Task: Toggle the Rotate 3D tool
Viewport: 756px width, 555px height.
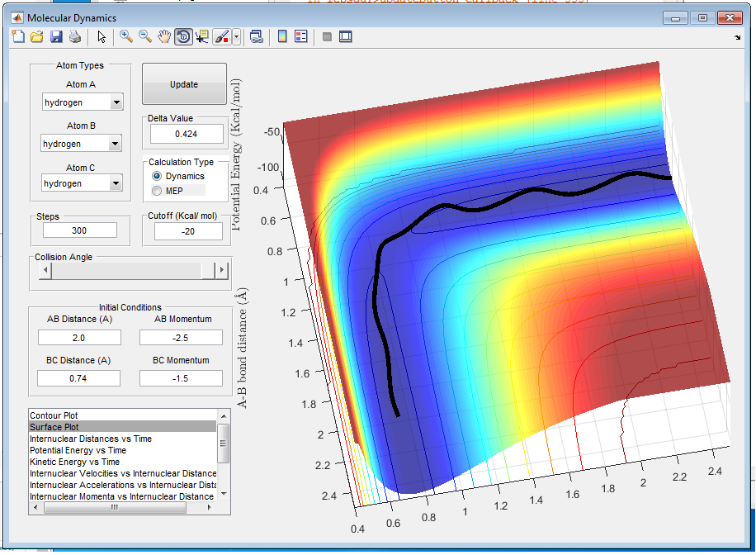Action: click(x=183, y=36)
